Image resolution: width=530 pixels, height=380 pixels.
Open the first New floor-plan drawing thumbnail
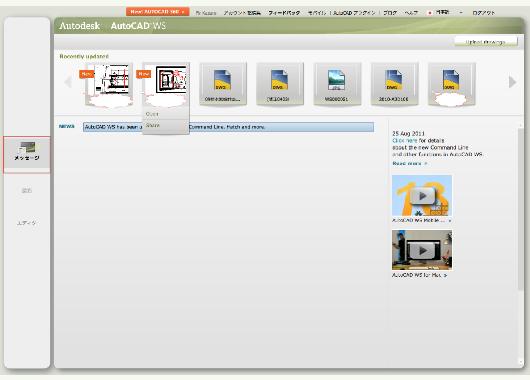coord(109,84)
